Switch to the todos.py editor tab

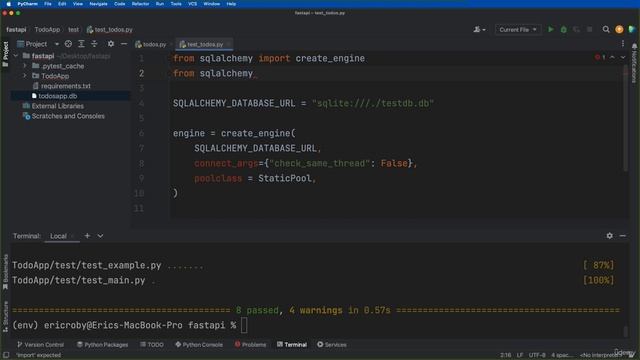click(x=151, y=44)
